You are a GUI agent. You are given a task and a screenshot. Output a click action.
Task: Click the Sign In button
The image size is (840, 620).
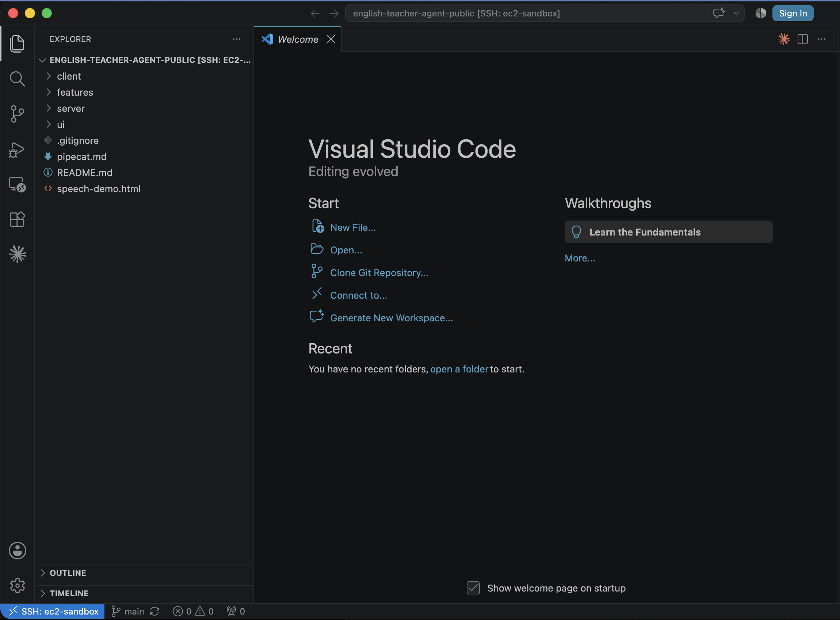[793, 14]
